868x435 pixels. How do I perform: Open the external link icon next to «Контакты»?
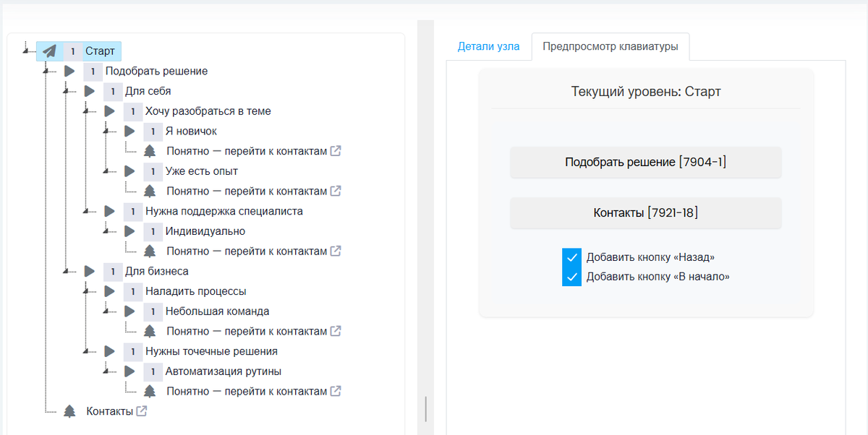[x=142, y=410]
